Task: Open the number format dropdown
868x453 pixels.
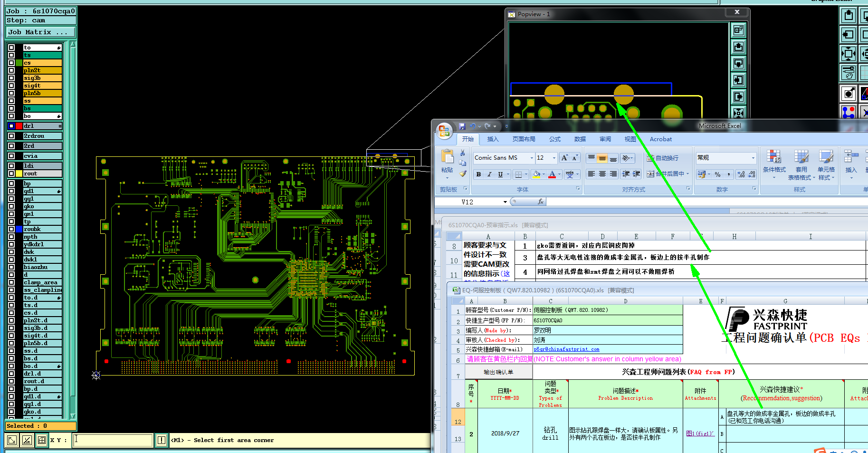Action: (x=753, y=158)
